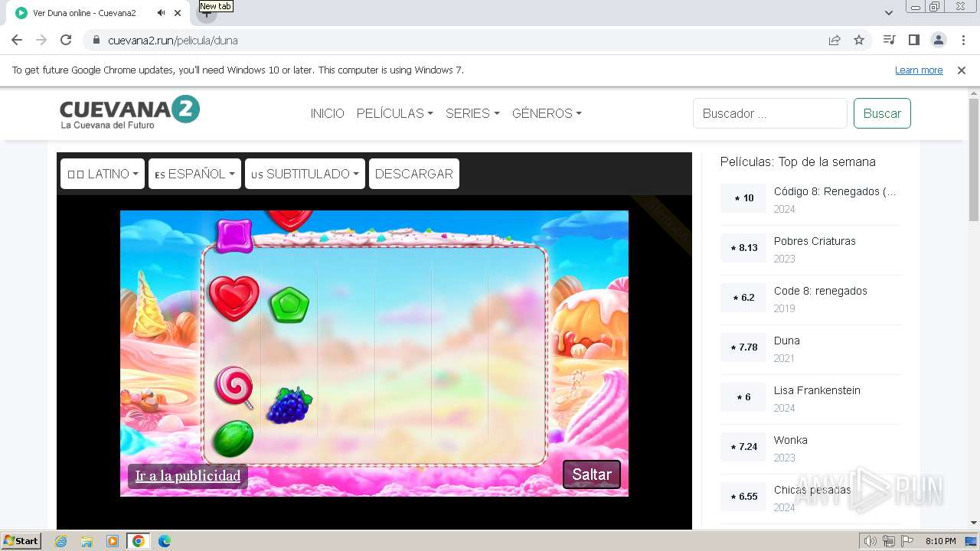
Task: Open a new tab with plus button
Action: tap(206, 14)
